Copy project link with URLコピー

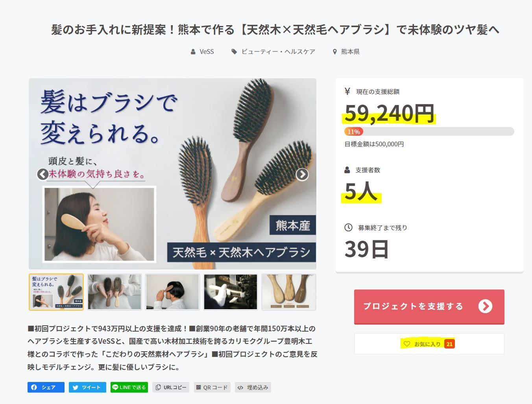[x=171, y=387]
